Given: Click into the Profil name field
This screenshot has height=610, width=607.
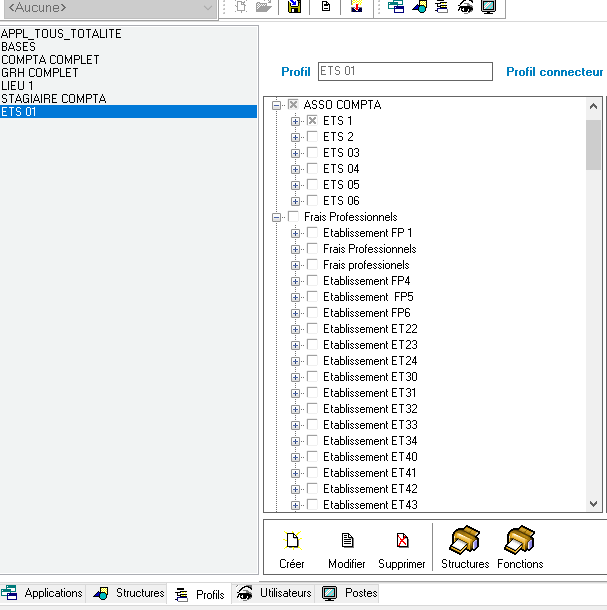Looking at the screenshot, I should click(x=404, y=72).
